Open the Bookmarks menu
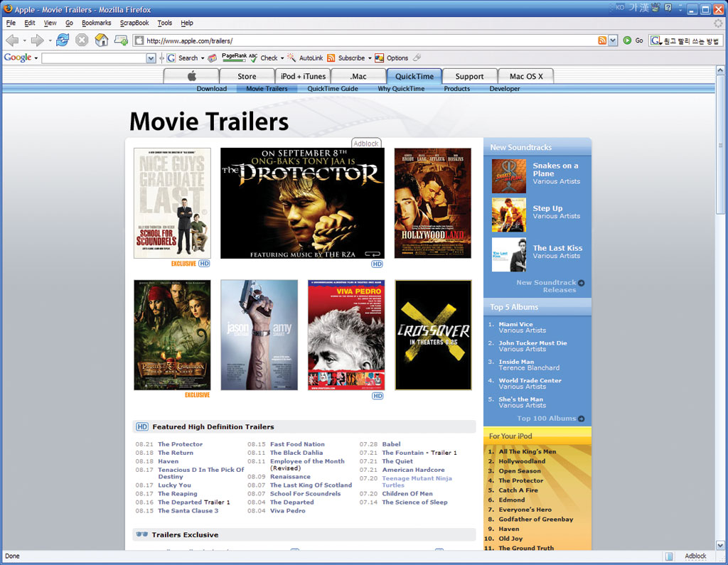The width and height of the screenshot is (728, 565). click(x=96, y=23)
